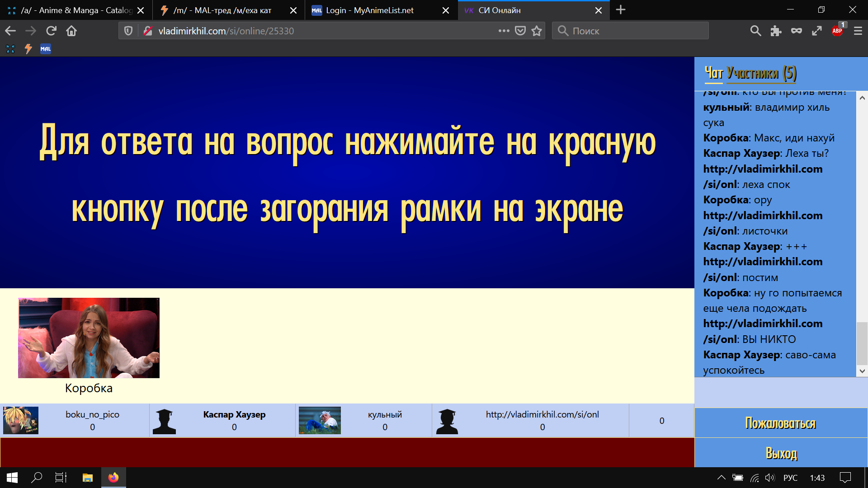Switch to the Чат tab

click(x=713, y=73)
